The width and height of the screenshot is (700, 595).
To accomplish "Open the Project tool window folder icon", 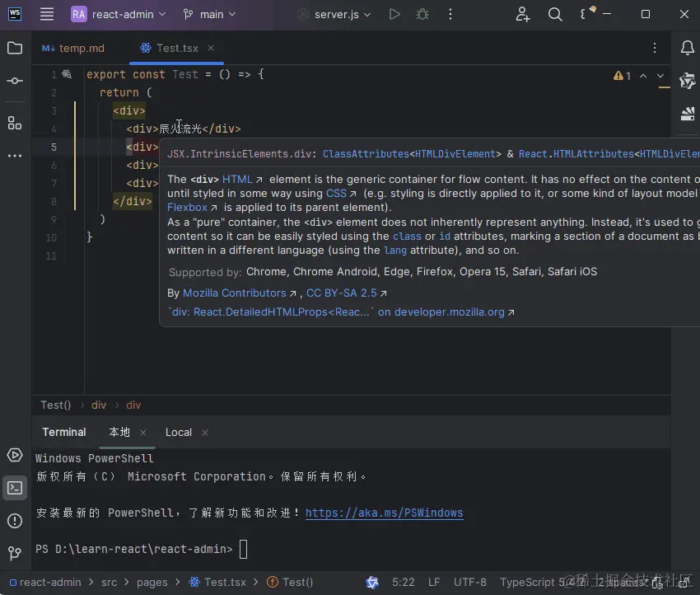I will click(15, 48).
